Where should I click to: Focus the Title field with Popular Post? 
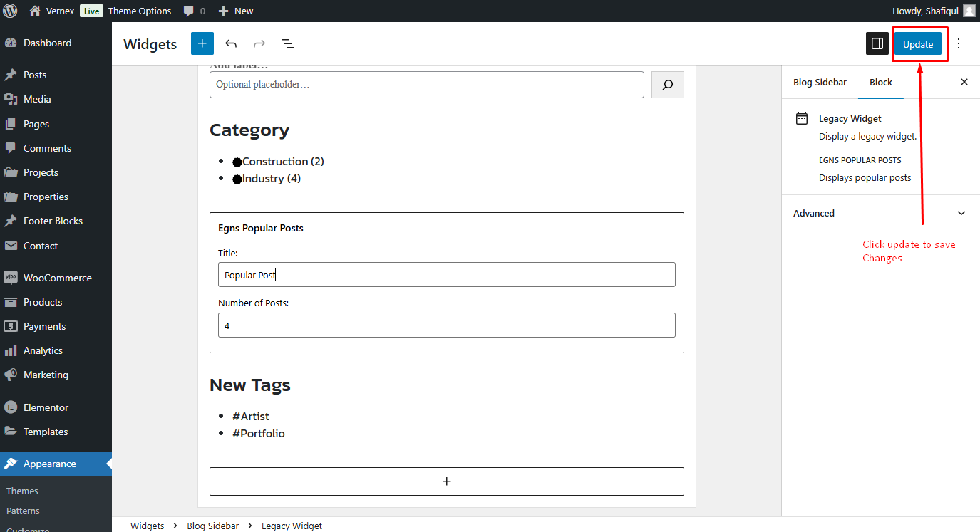tap(447, 275)
